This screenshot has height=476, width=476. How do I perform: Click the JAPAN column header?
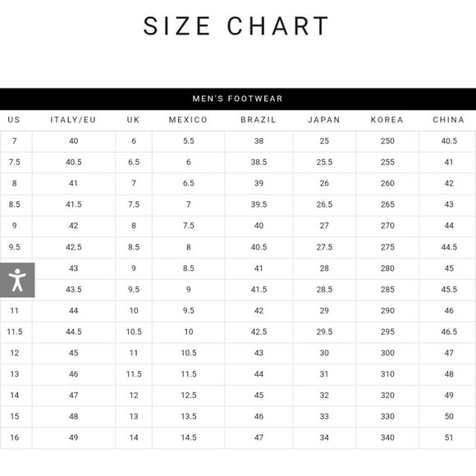pyautogui.click(x=324, y=120)
